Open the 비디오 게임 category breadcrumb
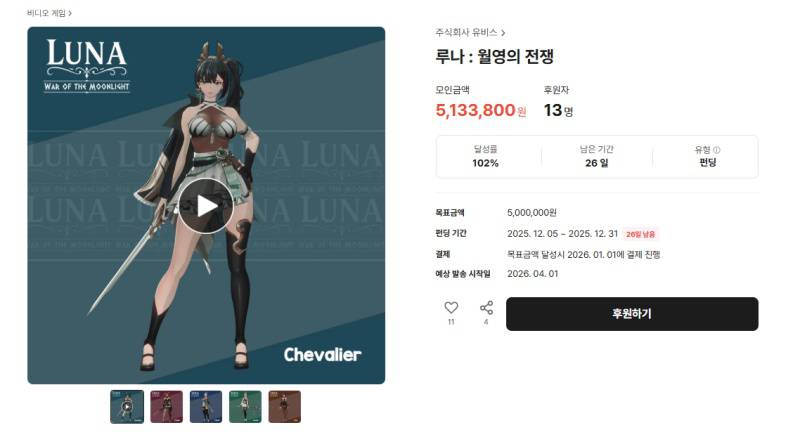 (46, 13)
